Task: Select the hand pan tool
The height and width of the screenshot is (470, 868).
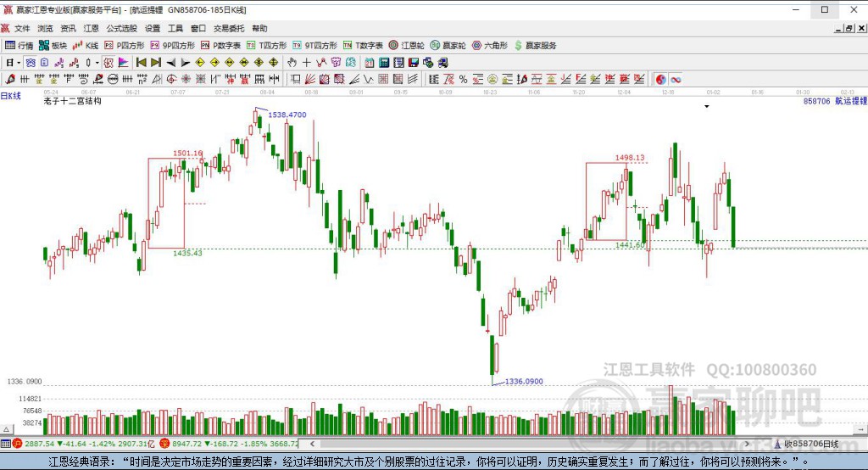Action: pyautogui.click(x=292, y=63)
